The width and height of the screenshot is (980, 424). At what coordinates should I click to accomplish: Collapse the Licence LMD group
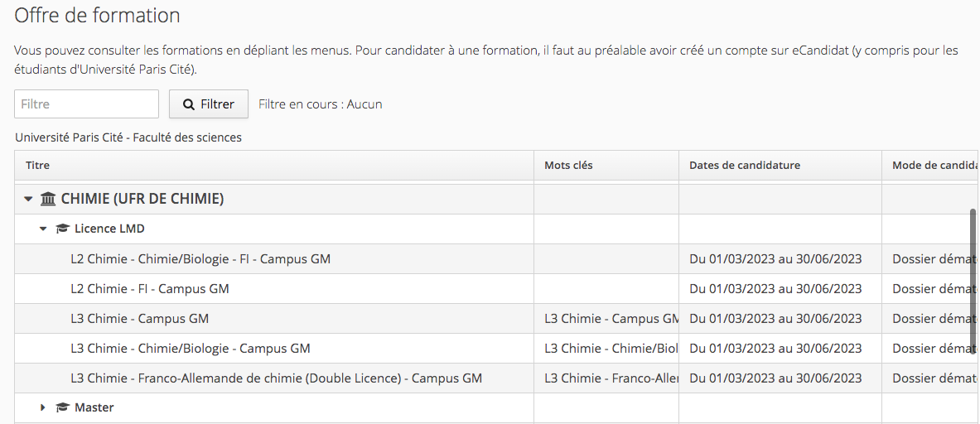click(x=43, y=229)
